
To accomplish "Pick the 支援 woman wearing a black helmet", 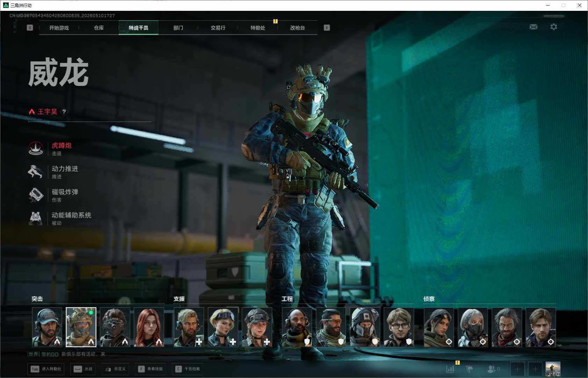I will point(257,327).
